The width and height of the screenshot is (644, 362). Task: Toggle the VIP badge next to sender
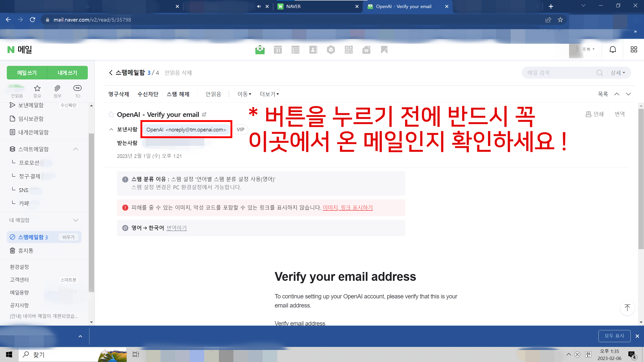[x=240, y=129]
